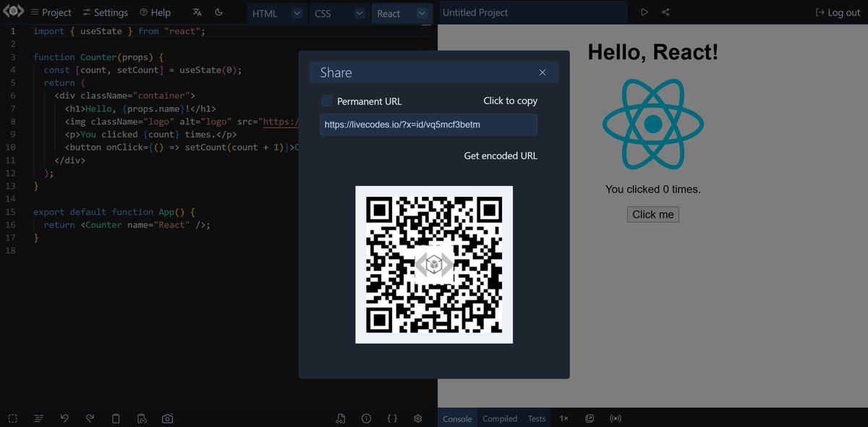Open custom settings braces icon

(392, 418)
